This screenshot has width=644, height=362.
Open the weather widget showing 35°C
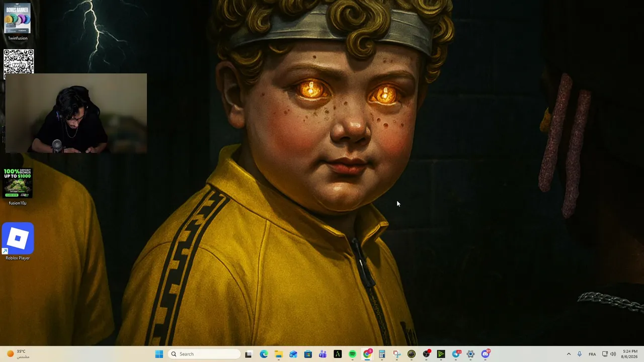[18, 354]
